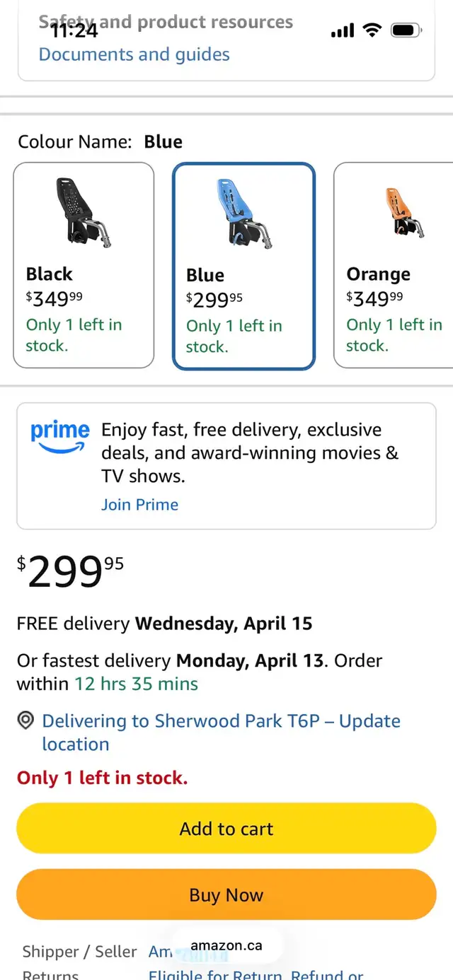
Task: Tap the black child seat image
Action: (x=84, y=213)
